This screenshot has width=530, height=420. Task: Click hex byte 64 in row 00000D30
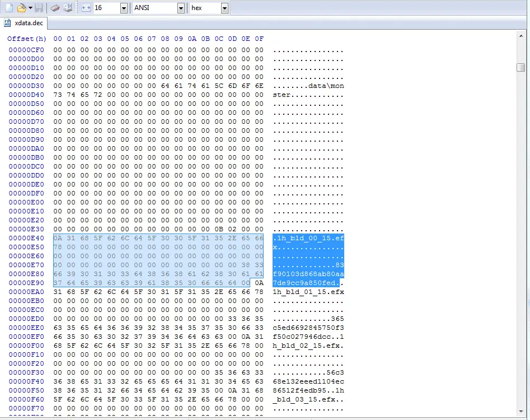(x=165, y=86)
